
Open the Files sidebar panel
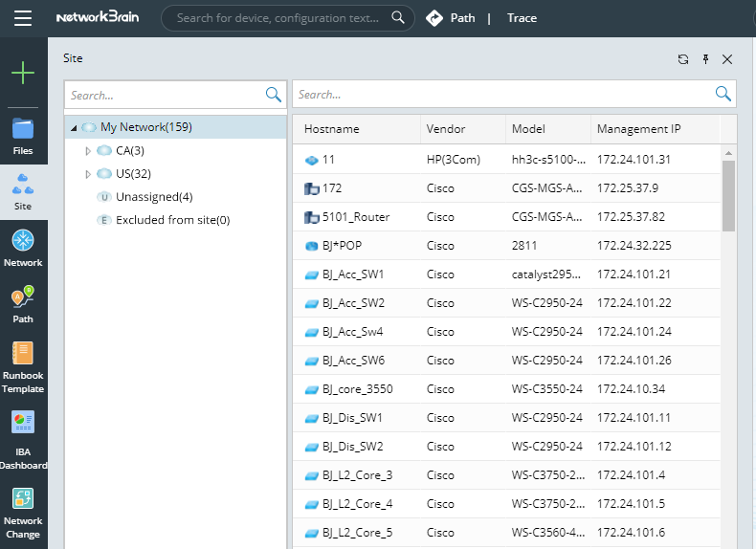click(x=23, y=135)
